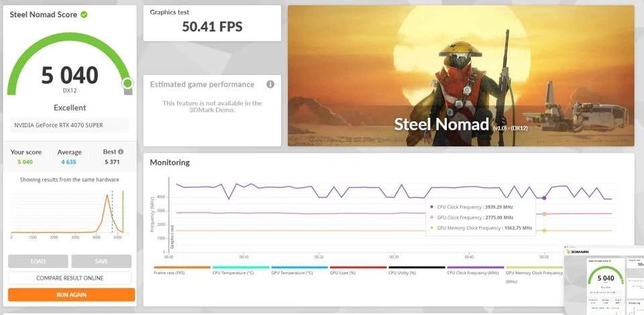Open the 3DMark result thumbnail preview
This screenshot has width=644, height=315.
[604, 280]
